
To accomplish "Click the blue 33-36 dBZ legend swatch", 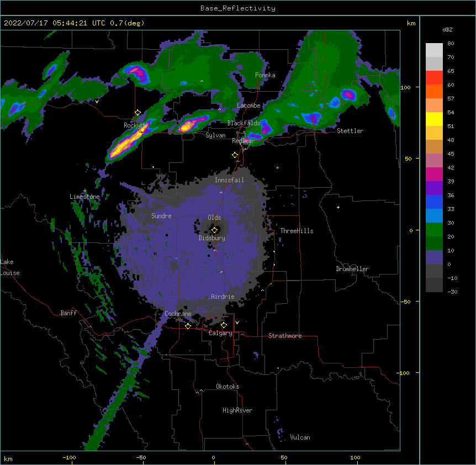I will (434, 202).
